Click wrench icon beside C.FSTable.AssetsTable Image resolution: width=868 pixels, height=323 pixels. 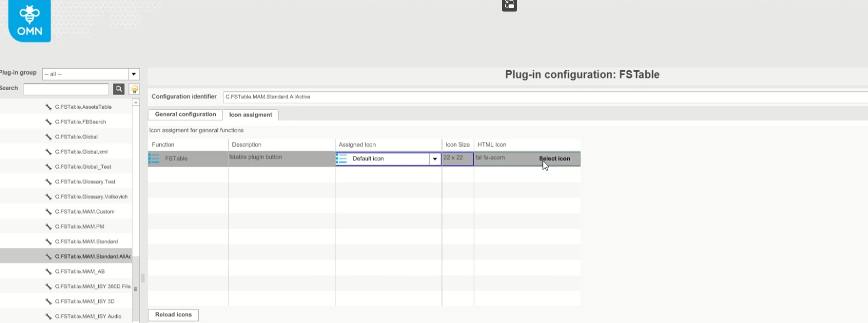click(48, 107)
